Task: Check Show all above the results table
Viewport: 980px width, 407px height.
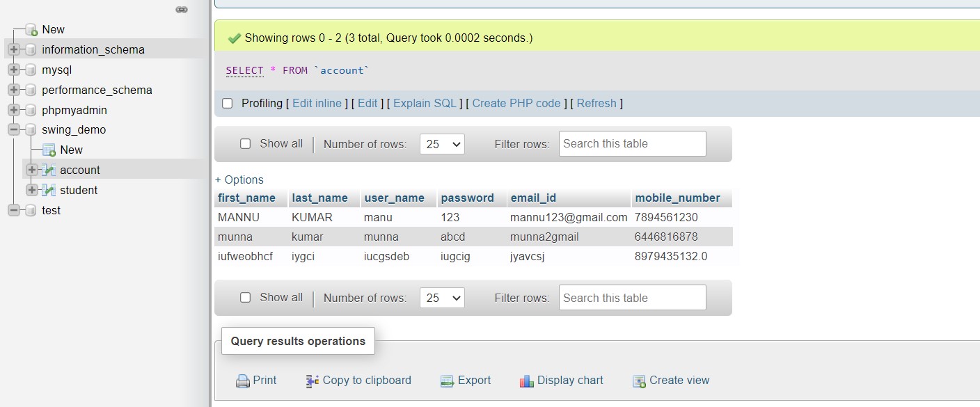Action: pyautogui.click(x=245, y=143)
